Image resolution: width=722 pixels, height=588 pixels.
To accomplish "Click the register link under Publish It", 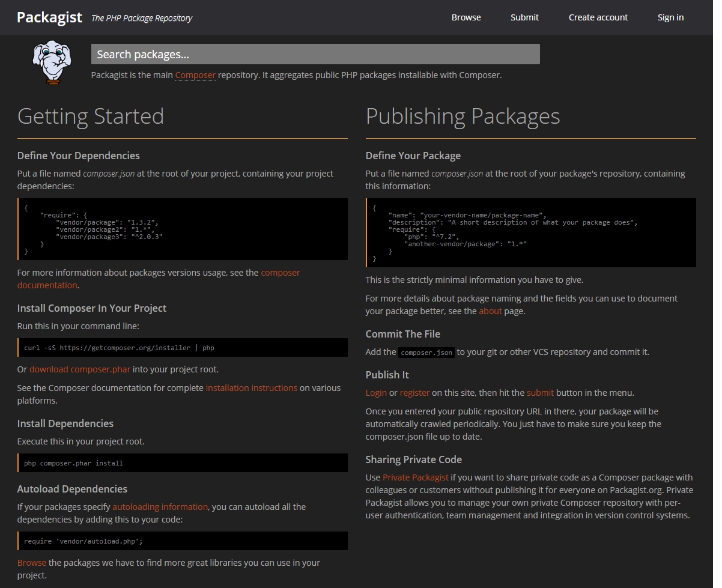I will tap(414, 393).
